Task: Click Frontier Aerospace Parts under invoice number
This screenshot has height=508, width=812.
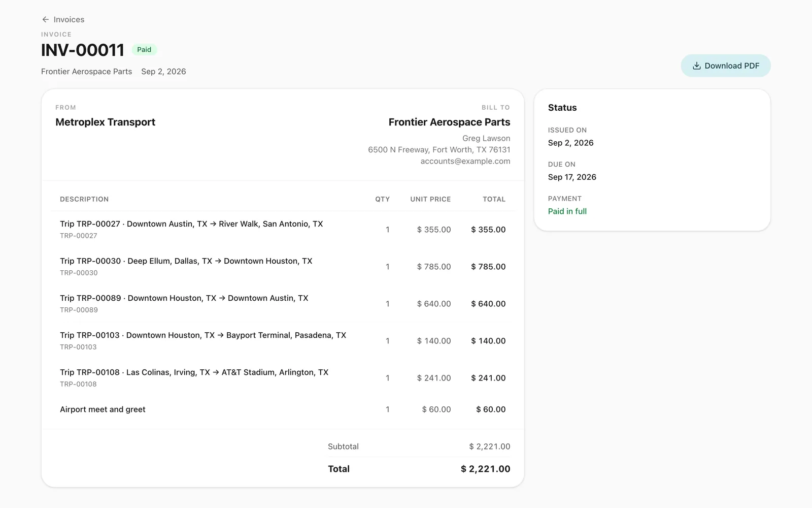Action: (86, 72)
